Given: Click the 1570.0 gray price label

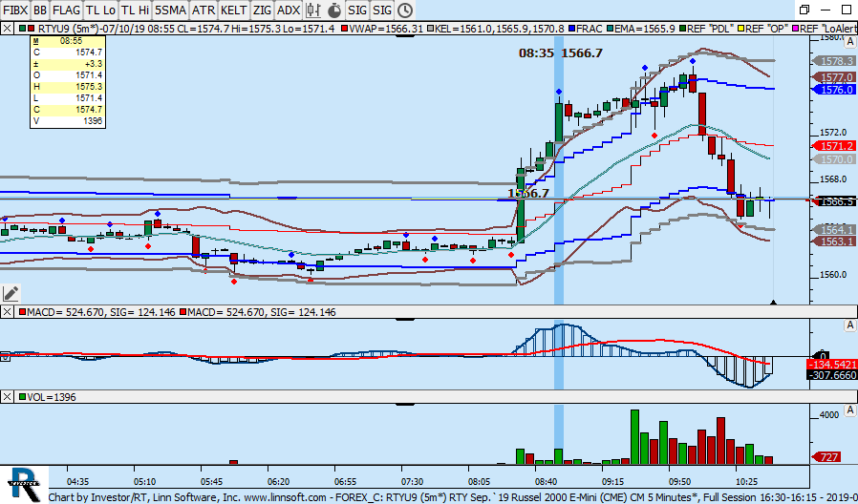Looking at the screenshot, I should coord(834,159).
